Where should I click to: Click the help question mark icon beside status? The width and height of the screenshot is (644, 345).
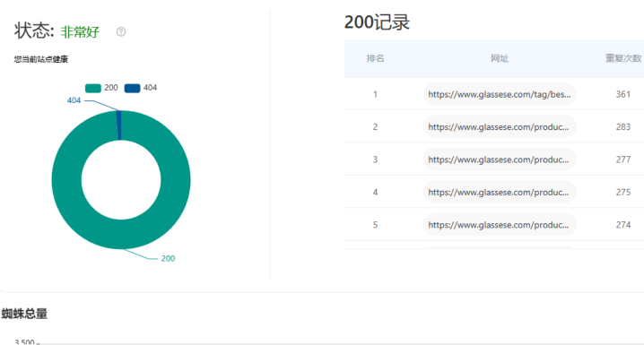point(121,31)
